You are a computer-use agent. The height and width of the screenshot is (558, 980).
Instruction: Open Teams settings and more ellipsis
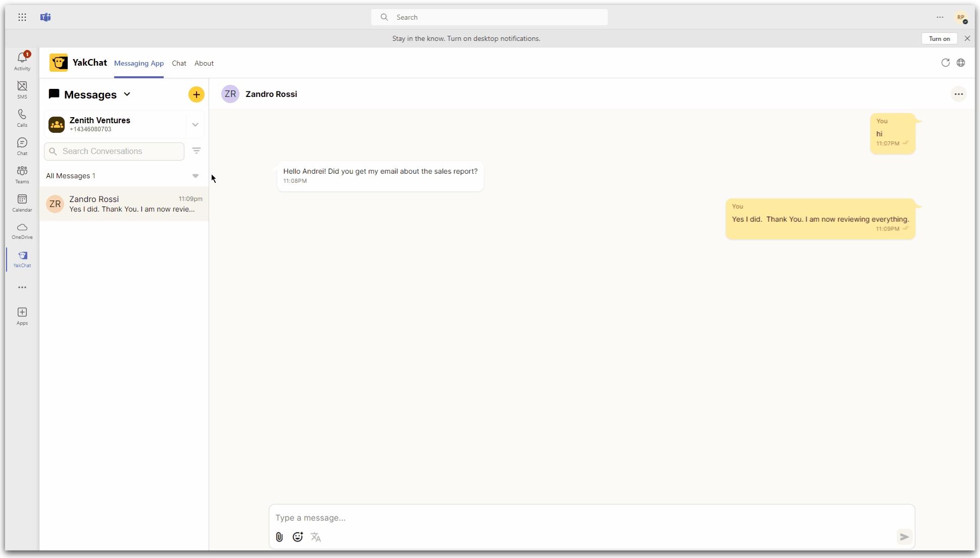click(940, 17)
